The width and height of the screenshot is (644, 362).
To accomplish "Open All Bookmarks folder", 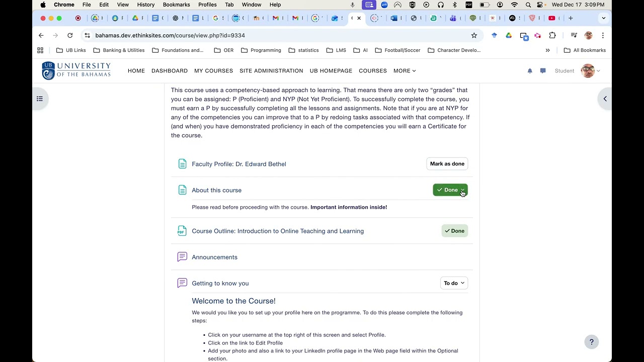I will 585,50.
